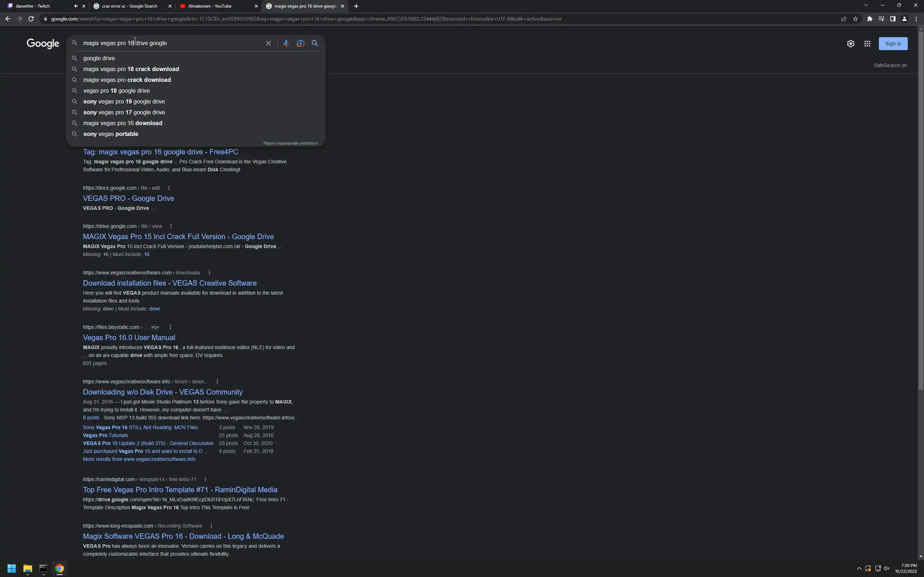Image resolution: width=924 pixels, height=577 pixels.
Task: Open system volume mute icon in tray
Action: pos(886,568)
